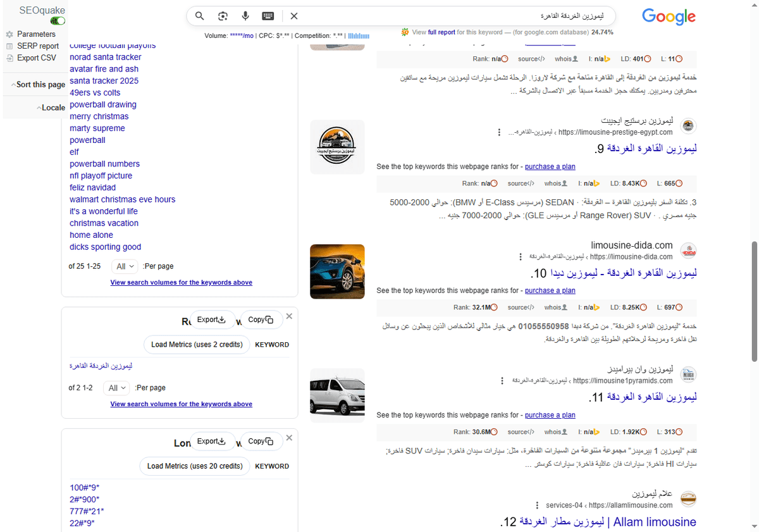Open the white van result thumbnail
Screen dimensions: 759x532
(337, 395)
